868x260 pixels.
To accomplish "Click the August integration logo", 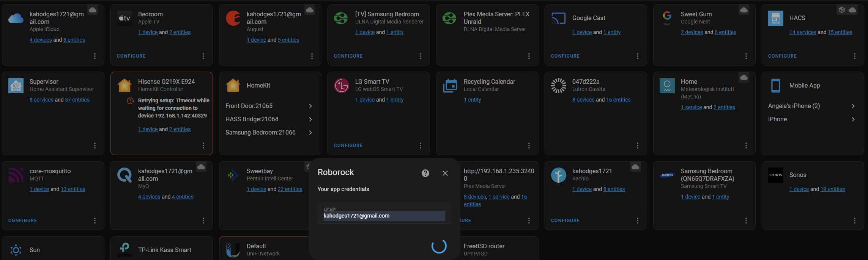I will [x=233, y=18].
